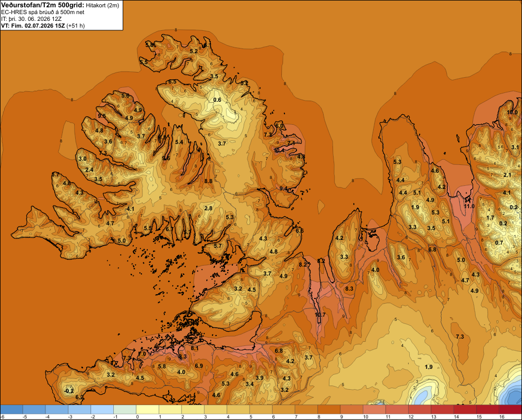Click the -0.2 temperature label
522x420 pixels.
(68, 391)
